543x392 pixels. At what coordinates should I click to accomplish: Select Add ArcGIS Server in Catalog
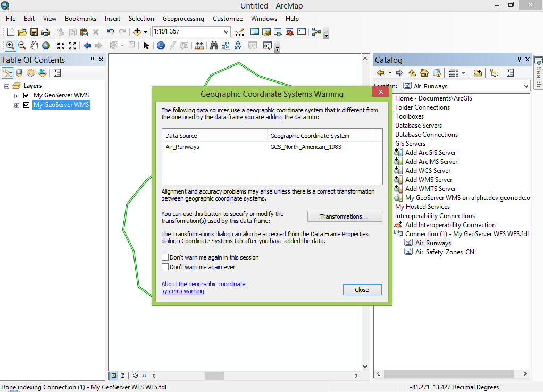(430, 153)
